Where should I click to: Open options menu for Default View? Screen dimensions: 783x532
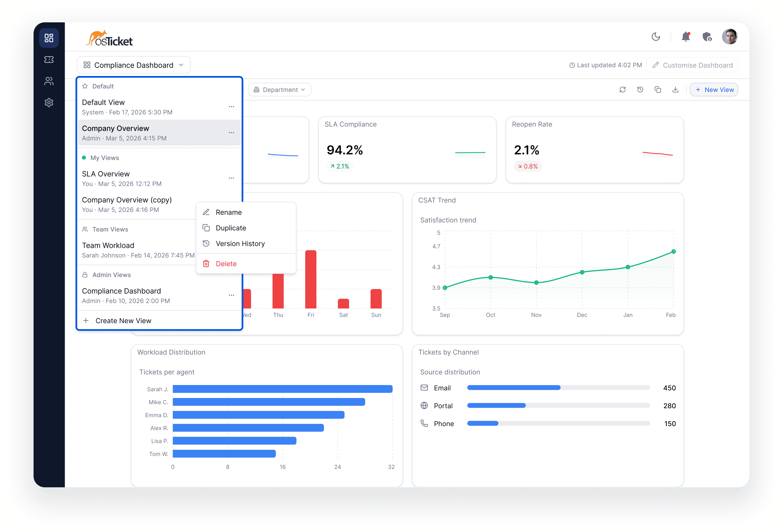[231, 107]
